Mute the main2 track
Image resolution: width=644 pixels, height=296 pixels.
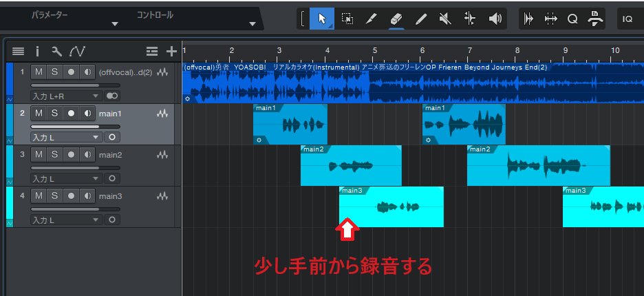click(x=39, y=154)
